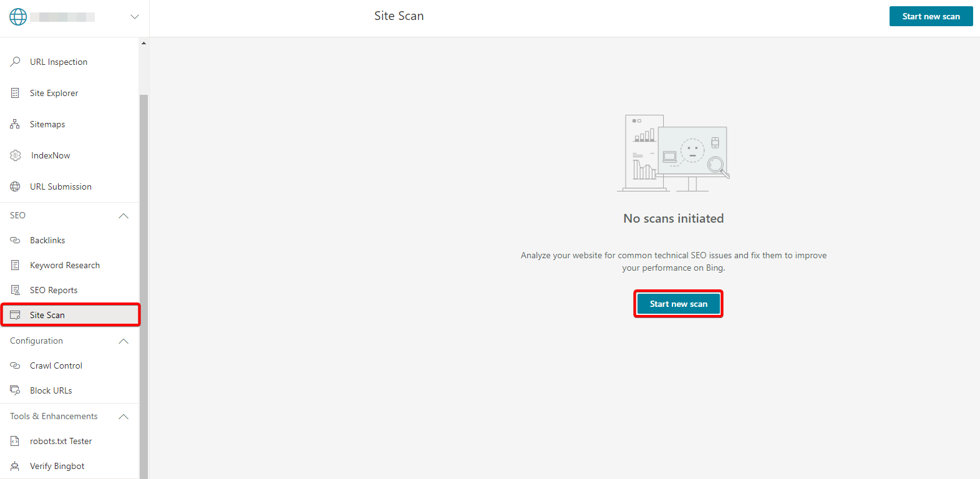Click the robots.txt Tester icon
The height and width of the screenshot is (479, 980).
pyautogui.click(x=16, y=441)
